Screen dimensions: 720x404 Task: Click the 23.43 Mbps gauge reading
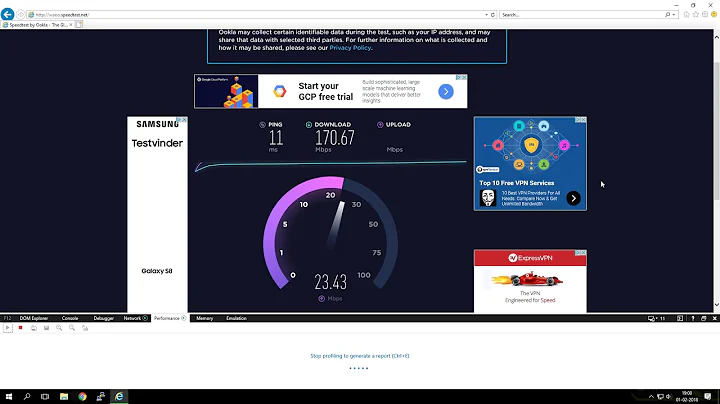coord(330,282)
